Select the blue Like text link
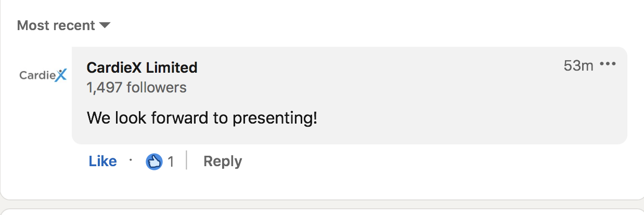Screen dimensions: 644x215 coord(102,162)
